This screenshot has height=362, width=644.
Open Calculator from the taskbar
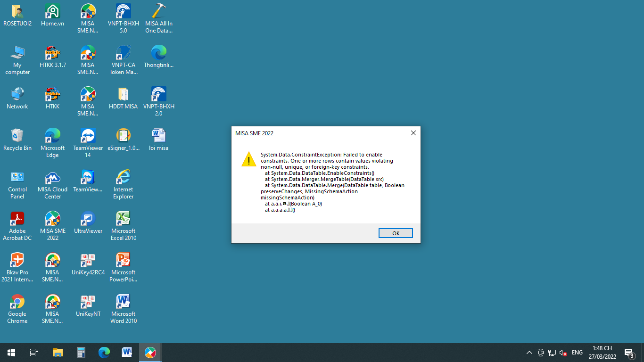pyautogui.click(x=81, y=353)
